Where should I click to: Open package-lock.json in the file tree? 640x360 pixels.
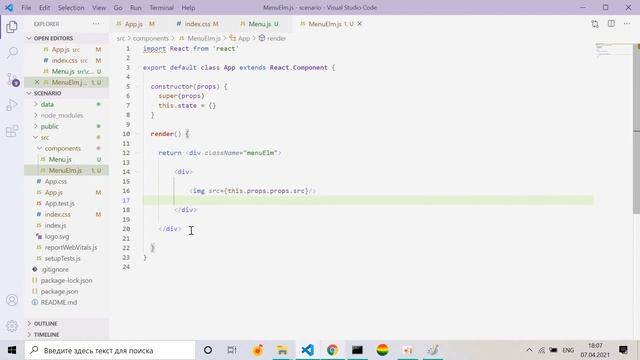tap(66, 280)
